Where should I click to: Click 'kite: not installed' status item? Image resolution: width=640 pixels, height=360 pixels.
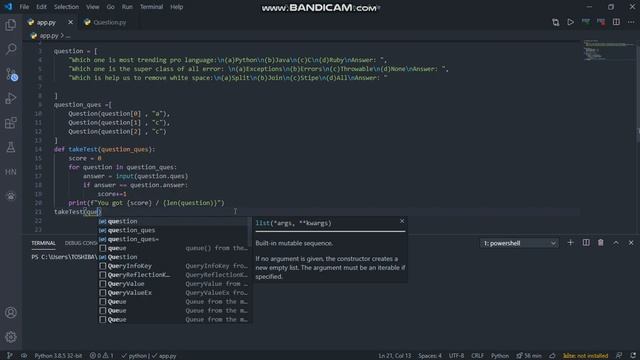(x=585, y=356)
